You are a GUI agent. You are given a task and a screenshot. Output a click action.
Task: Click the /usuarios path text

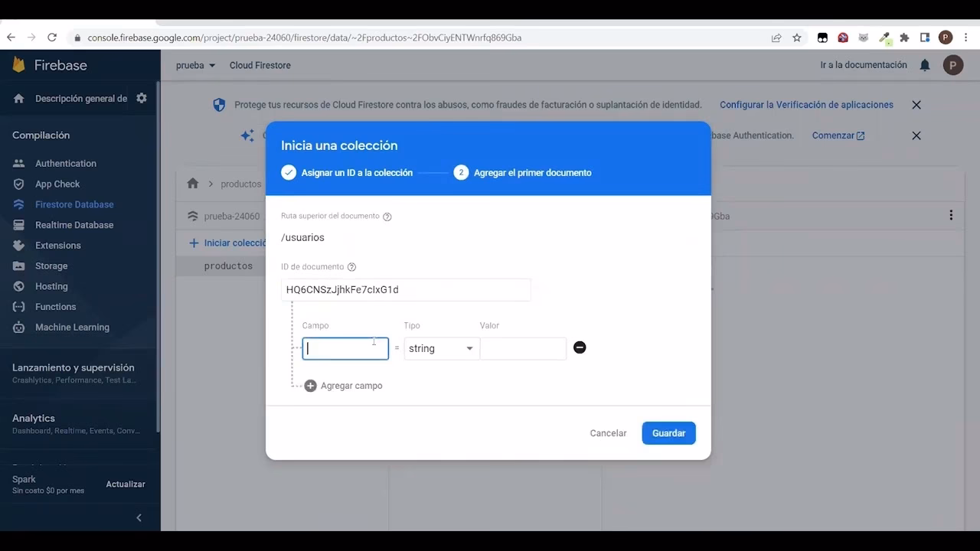click(302, 238)
